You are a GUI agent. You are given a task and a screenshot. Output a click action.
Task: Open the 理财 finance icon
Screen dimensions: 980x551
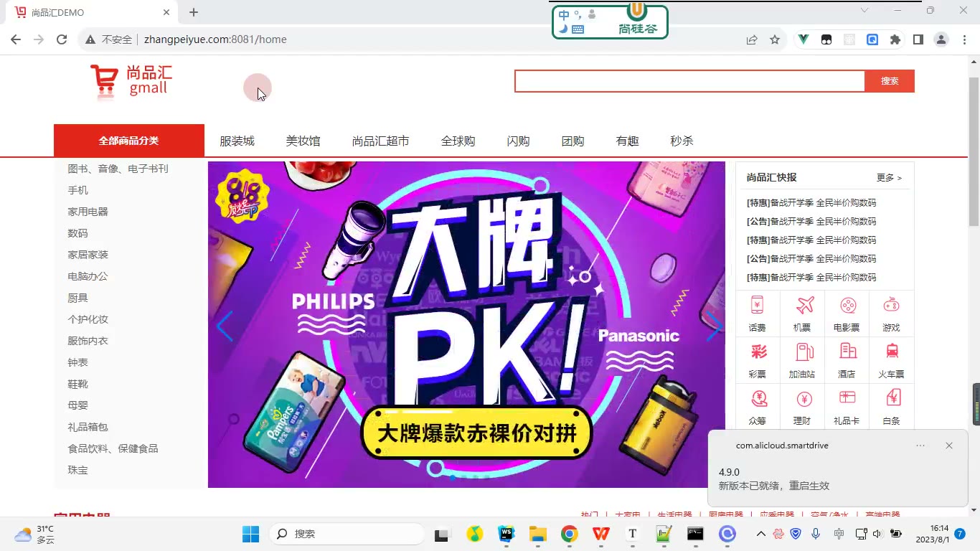pos(804,399)
